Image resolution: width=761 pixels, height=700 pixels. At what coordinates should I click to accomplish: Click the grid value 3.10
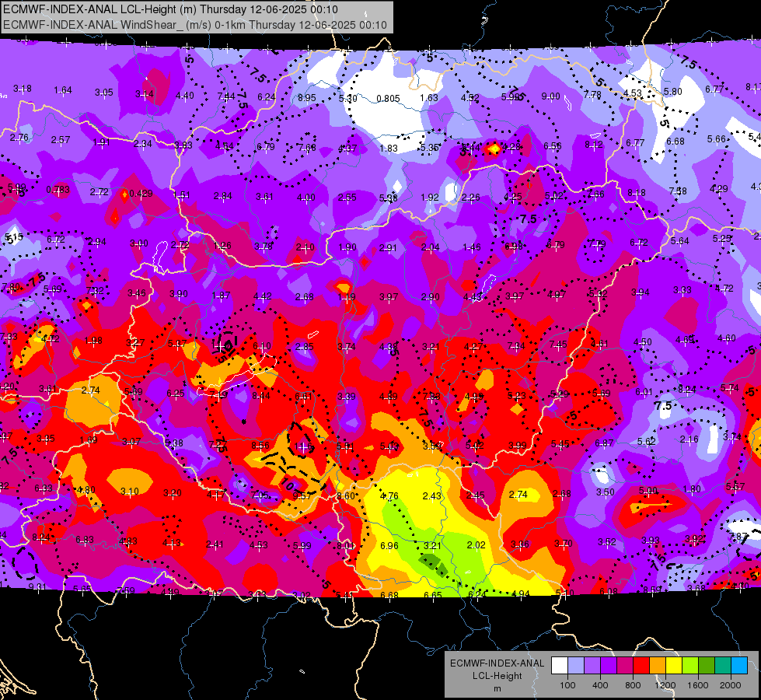coord(130,492)
